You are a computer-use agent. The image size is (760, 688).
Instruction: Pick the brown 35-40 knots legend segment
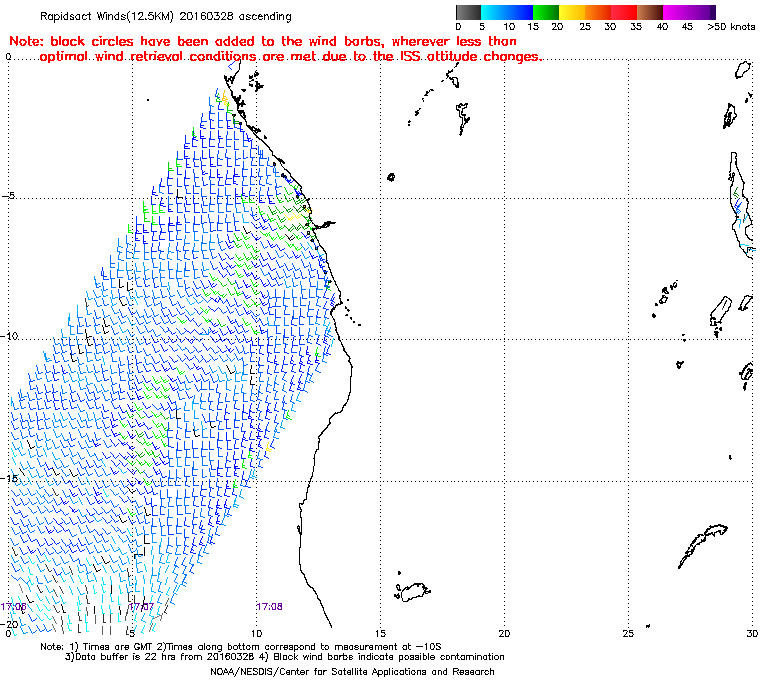650,12
